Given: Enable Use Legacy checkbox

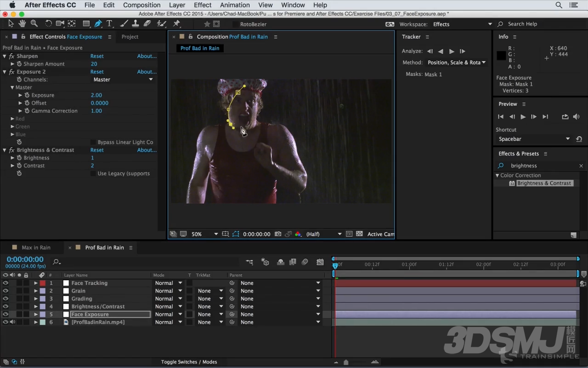Looking at the screenshot, I should tap(93, 174).
